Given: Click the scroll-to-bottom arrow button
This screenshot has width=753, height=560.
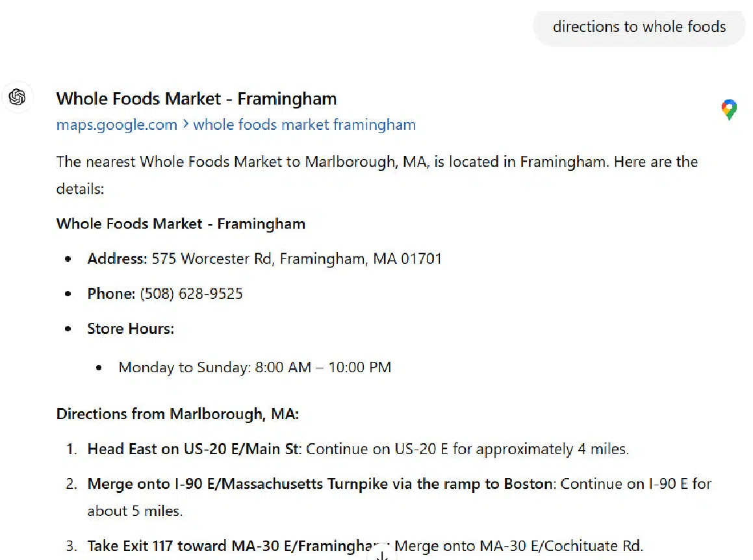Looking at the screenshot, I should click(x=382, y=555).
